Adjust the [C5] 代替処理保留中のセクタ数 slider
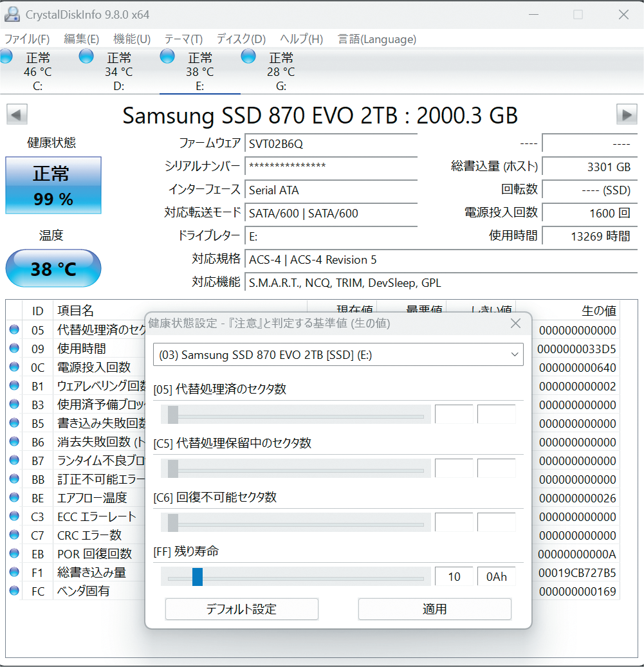This screenshot has width=644, height=667. tap(296, 469)
